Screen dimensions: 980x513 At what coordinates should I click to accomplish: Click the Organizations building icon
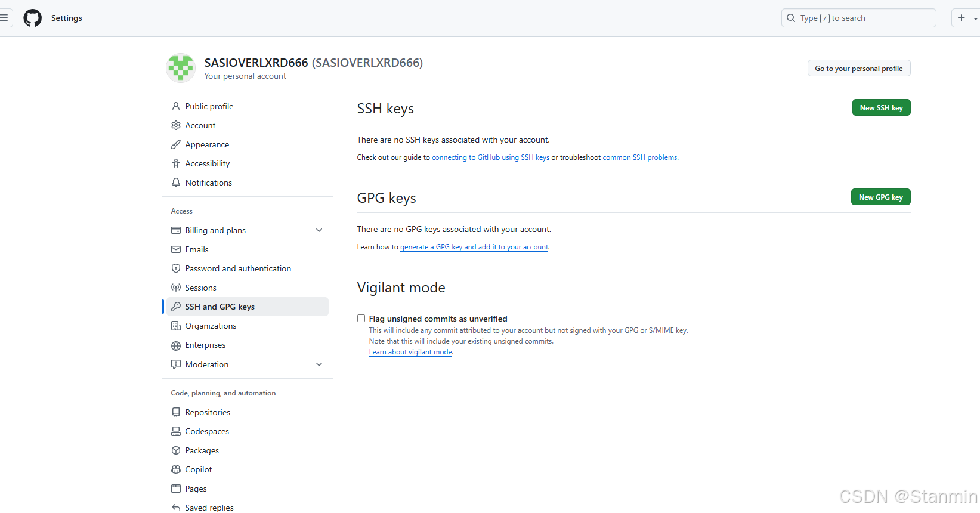click(176, 326)
